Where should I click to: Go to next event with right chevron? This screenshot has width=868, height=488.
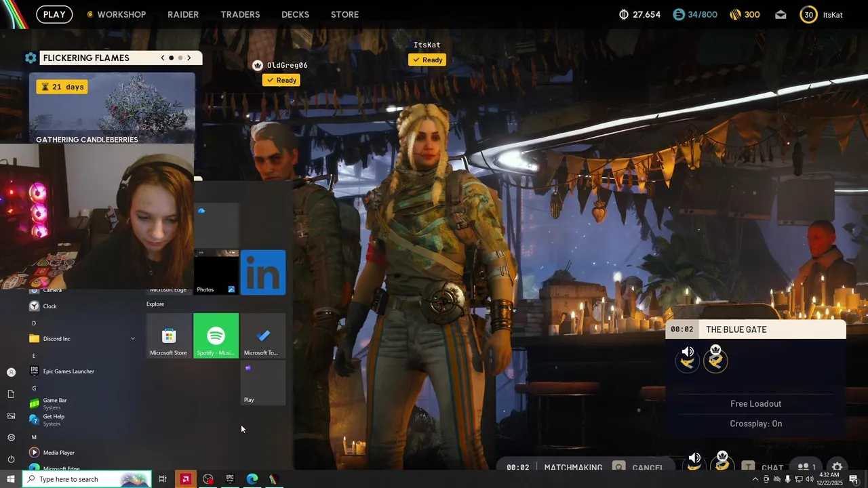[189, 58]
